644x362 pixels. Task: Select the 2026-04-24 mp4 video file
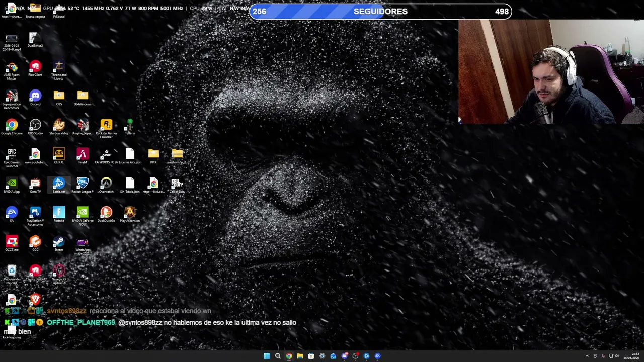pos(12,42)
